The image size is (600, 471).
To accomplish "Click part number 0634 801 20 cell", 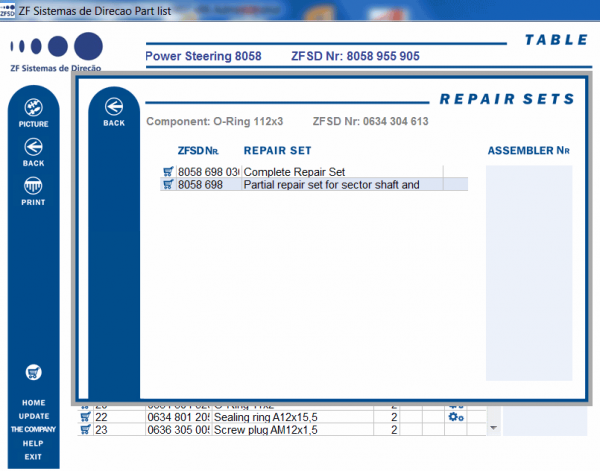I will (178, 417).
